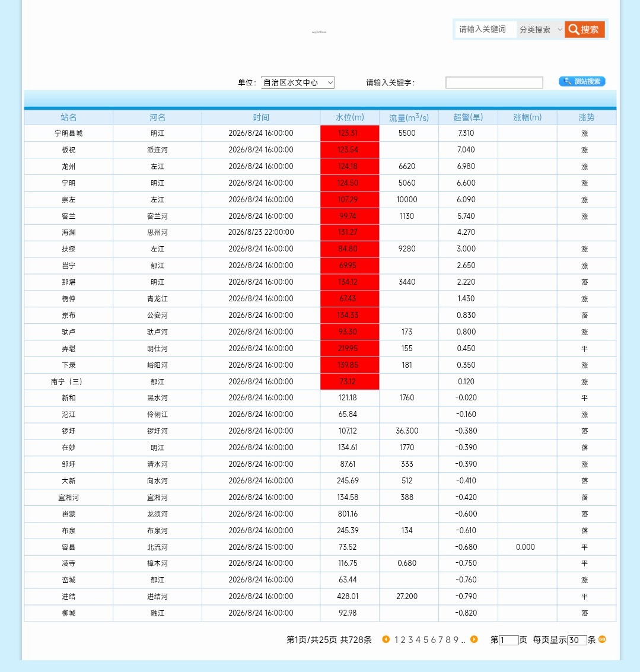The width and height of the screenshot is (640, 672).
Task: Click the 站名 column header
Action: pos(69,117)
